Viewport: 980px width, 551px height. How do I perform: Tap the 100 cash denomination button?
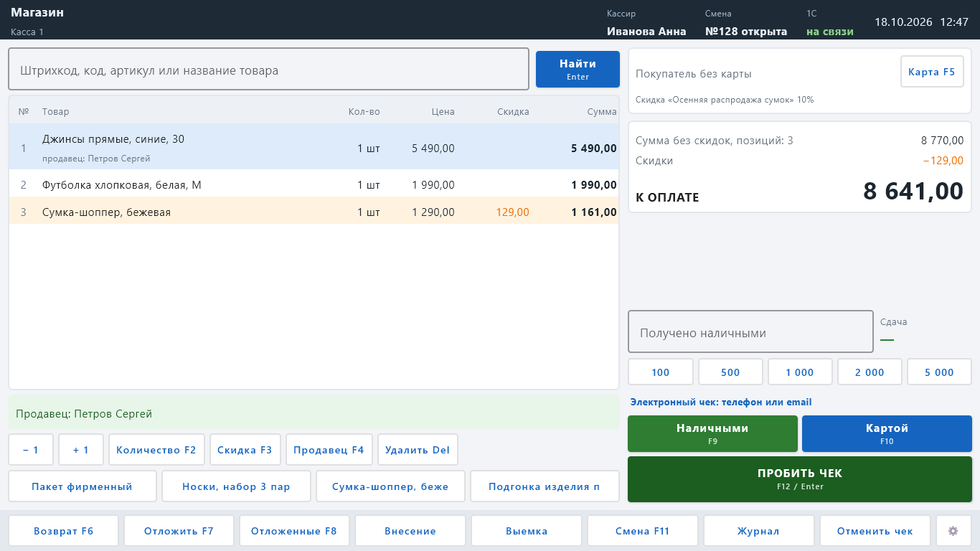[661, 372]
